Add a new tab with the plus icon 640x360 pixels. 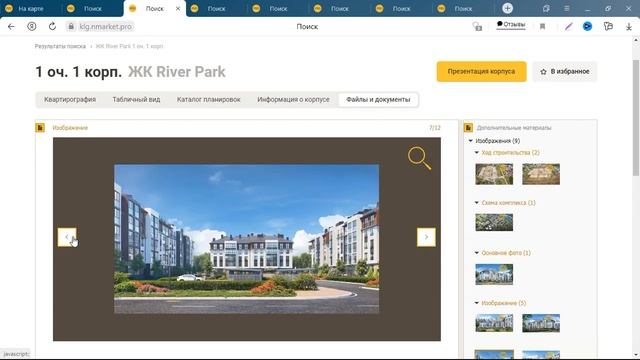(x=507, y=8)
